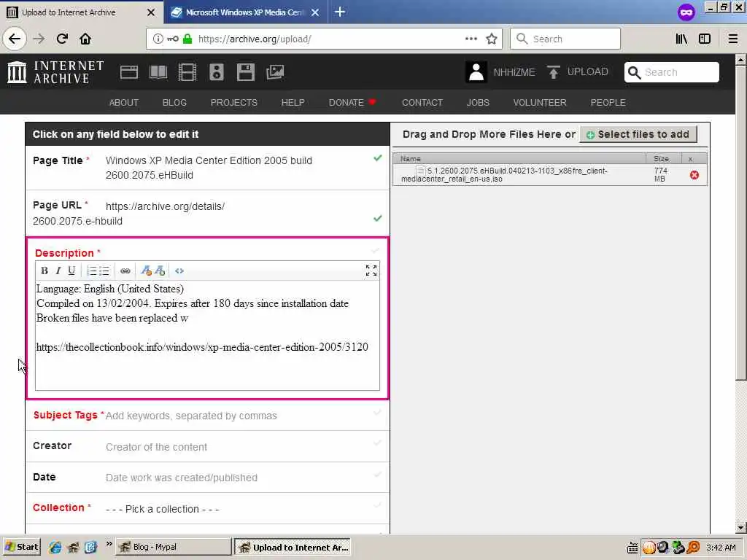Expand description editor to fullscreen
This screenshot has height=560, width=747.
[x=371, y=271]
